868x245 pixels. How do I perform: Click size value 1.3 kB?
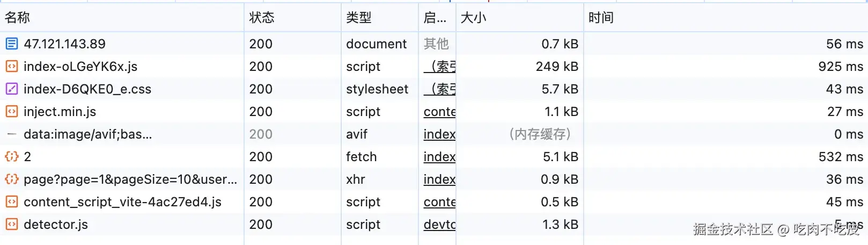click(561, 224)
